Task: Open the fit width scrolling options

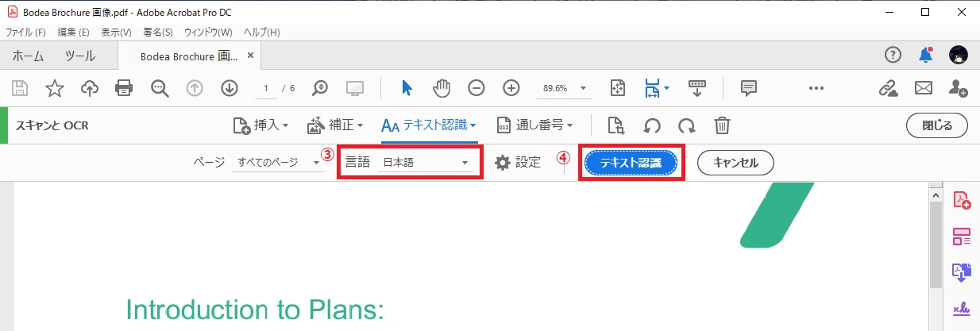Action: click(x=657, y=88)
